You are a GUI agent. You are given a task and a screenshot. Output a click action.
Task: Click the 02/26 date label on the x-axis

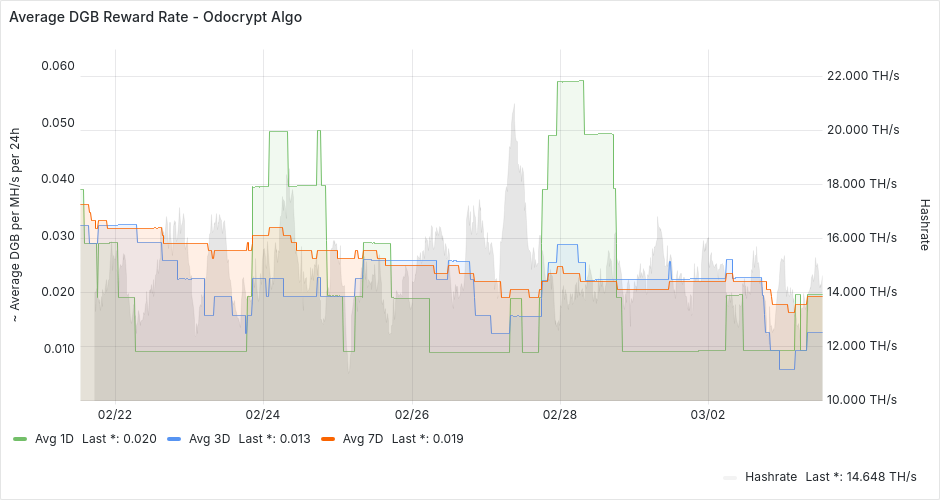point(412,414)
